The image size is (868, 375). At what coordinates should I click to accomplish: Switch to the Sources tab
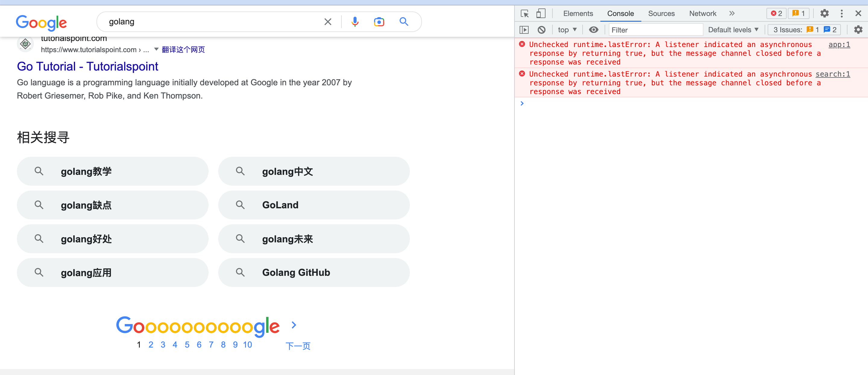point(661,14)
